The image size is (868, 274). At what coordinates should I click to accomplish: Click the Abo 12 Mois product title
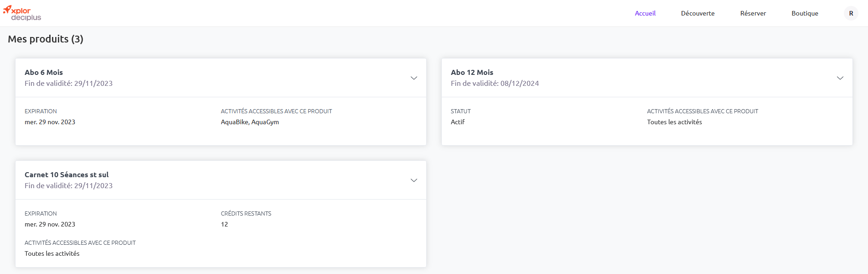click(x=472, y=72)
